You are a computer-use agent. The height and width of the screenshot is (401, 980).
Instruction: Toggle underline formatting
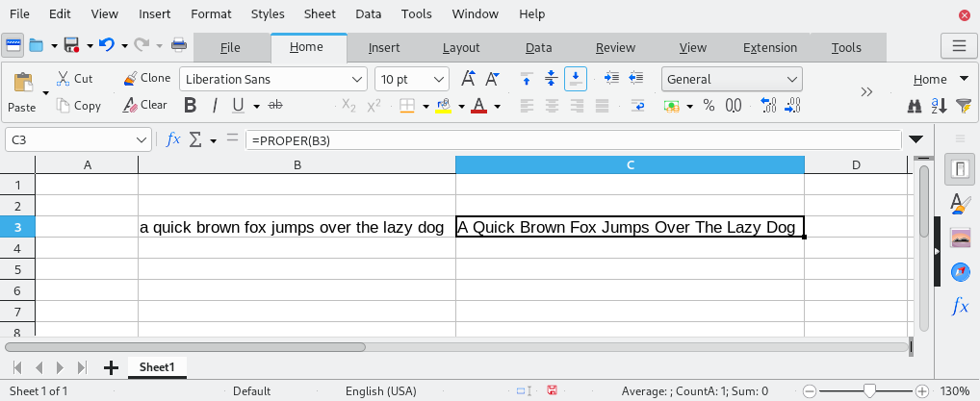coord(238,106)
